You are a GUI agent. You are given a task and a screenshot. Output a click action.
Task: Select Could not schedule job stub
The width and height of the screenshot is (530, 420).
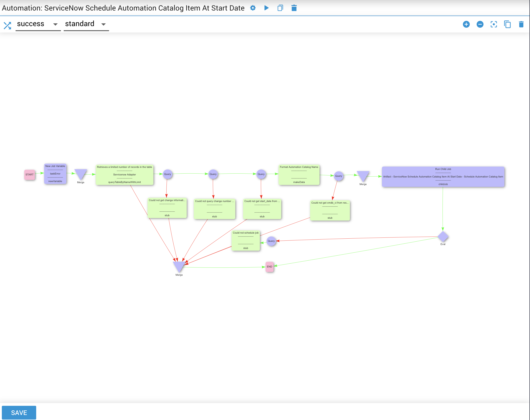tap(246, 240)
